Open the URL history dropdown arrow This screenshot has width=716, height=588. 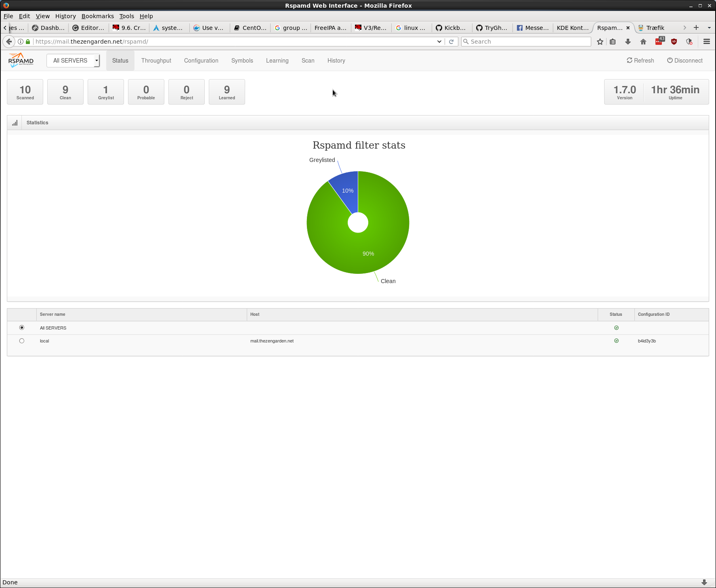(x=439, y=42)
